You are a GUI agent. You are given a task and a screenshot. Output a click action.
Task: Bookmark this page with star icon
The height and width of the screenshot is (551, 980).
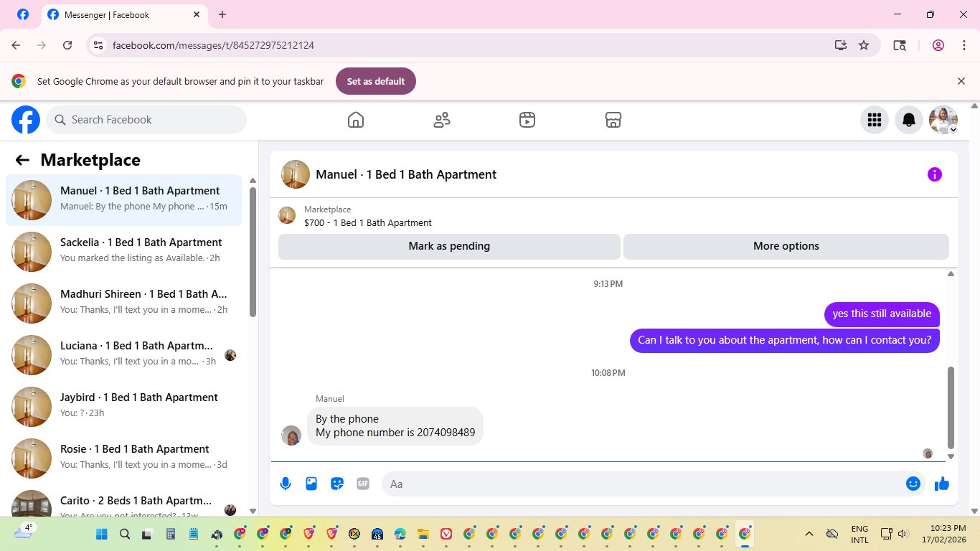[x=864, y=45]
